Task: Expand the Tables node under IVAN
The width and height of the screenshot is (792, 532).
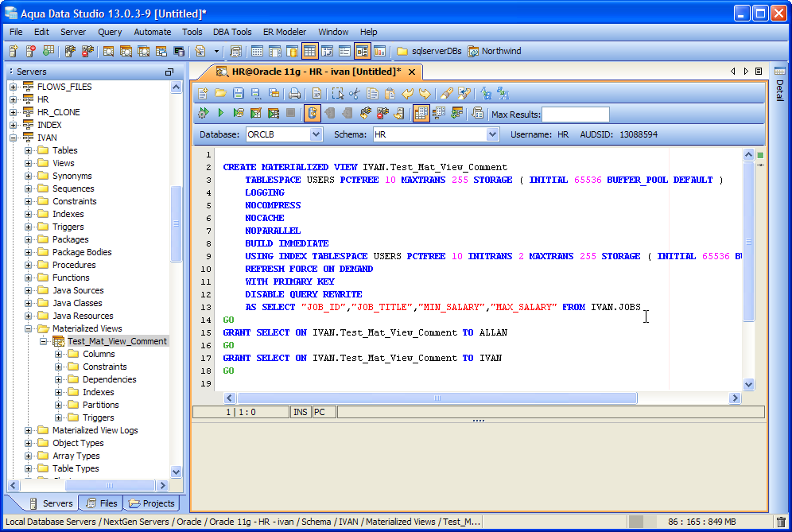Action: 29,150
